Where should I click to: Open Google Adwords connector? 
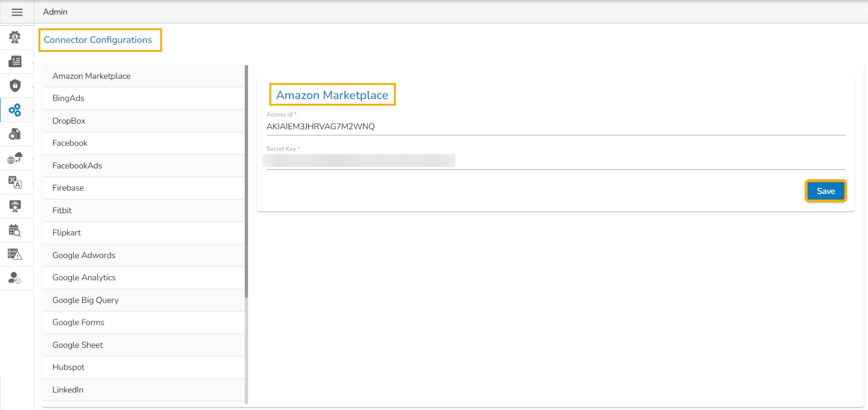pyautogui.click(x=144, y=255)
